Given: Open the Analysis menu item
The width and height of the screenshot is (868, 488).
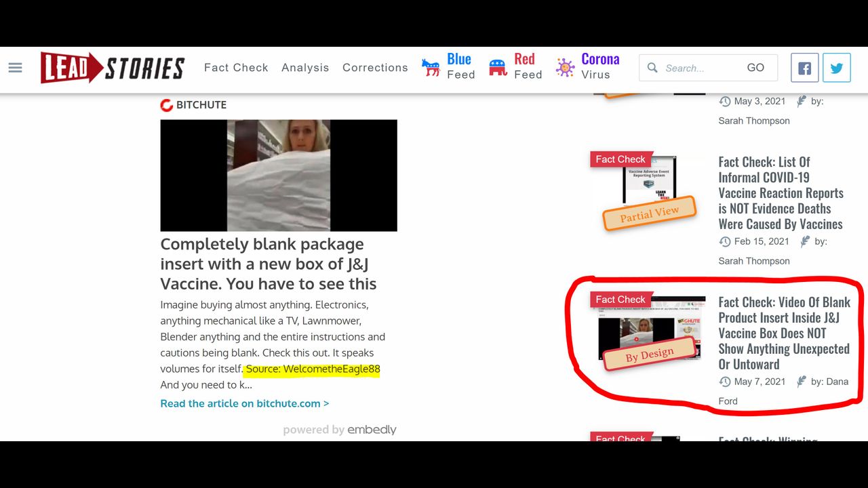Looking at the screenshot, I should (x=305, y=68).
